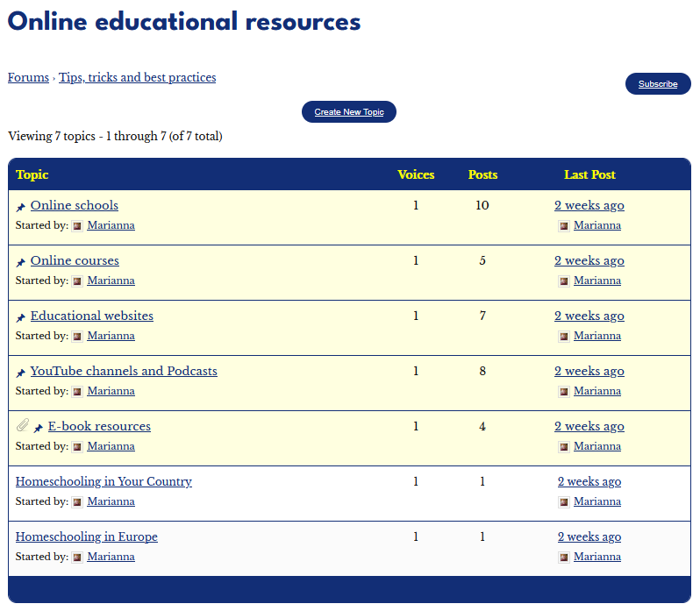Image resolution: width=700 pixels, height=611 pixels.
Task: Open the E-book resources topic
Action: pyautogui.click(x=99, y=427)
